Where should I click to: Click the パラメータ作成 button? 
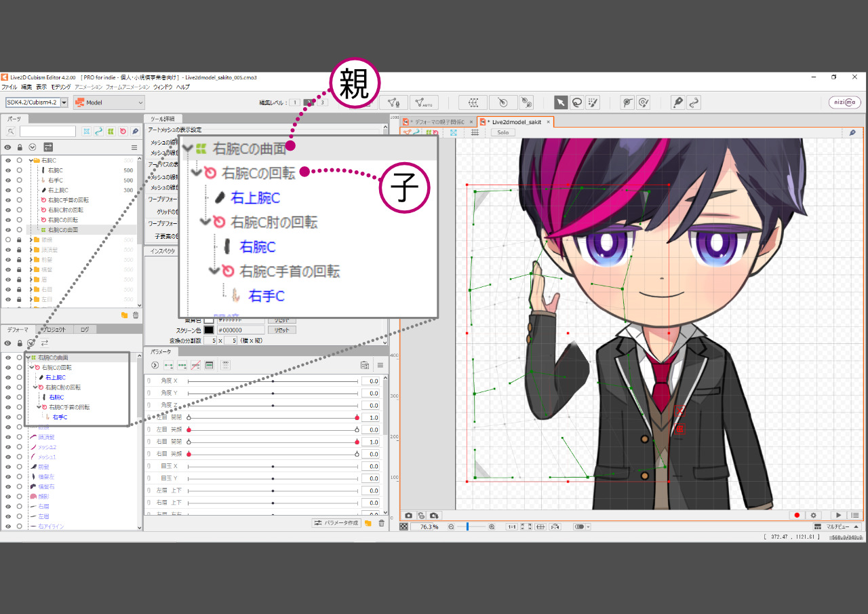[x=336, y=523]
